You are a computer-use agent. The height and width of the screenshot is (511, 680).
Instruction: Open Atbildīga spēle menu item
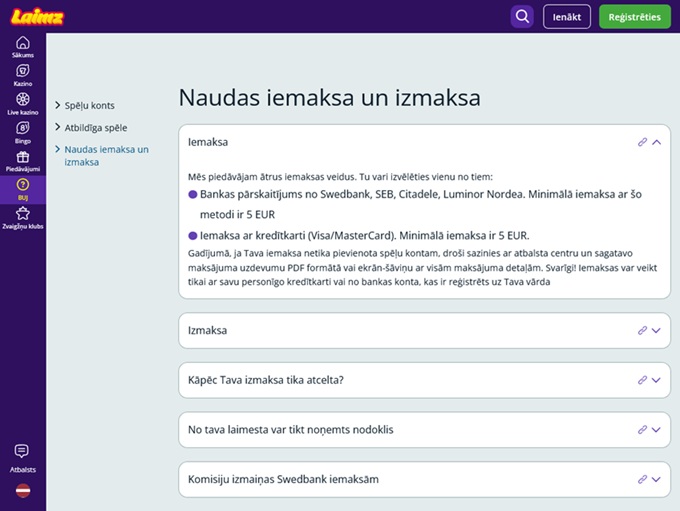[94, 128]
